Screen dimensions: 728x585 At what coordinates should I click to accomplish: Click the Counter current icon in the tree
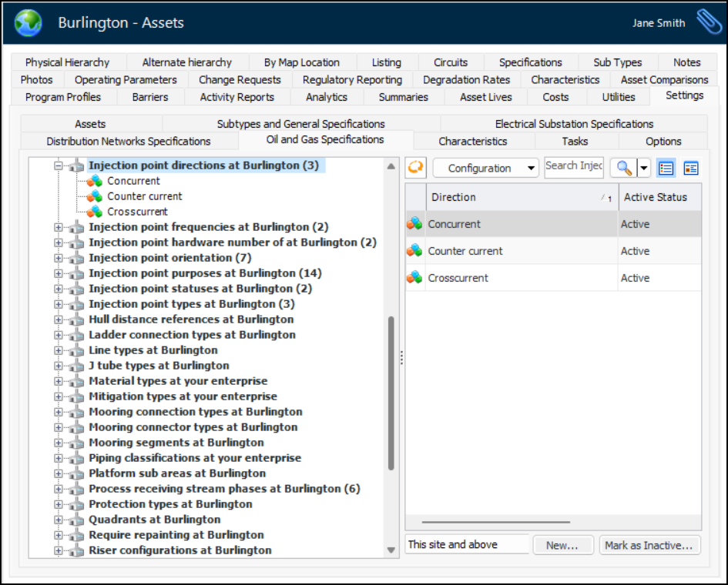(x=95, y=196)
